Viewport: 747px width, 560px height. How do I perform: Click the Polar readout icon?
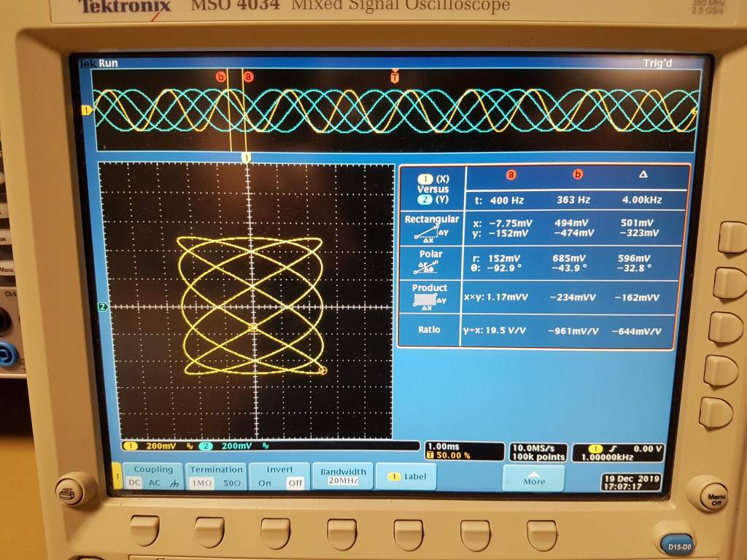[426, 268]
